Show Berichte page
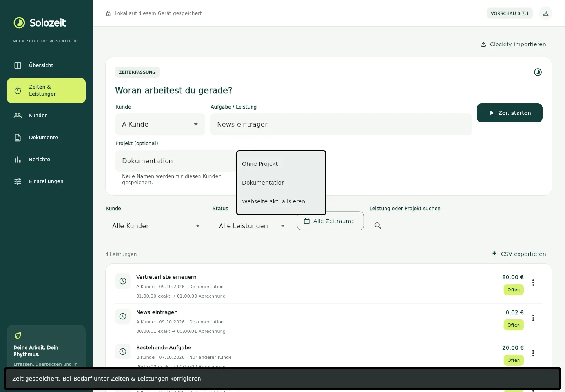 pos(46,160)
